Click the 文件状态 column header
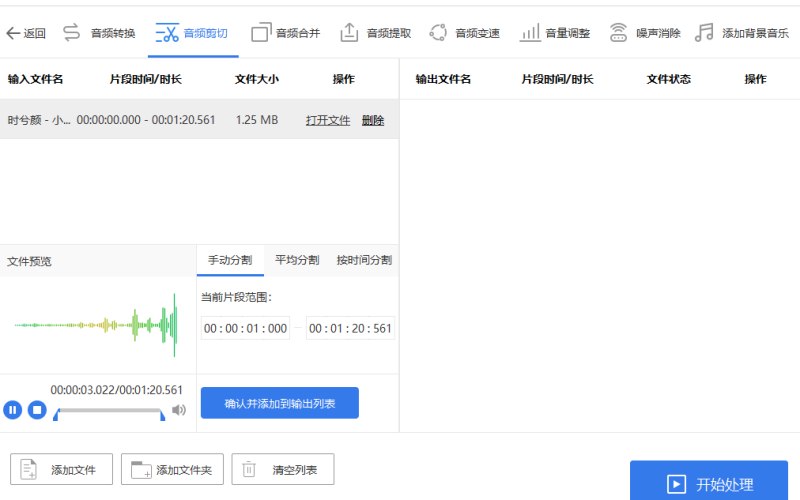 tap(668, 79)
